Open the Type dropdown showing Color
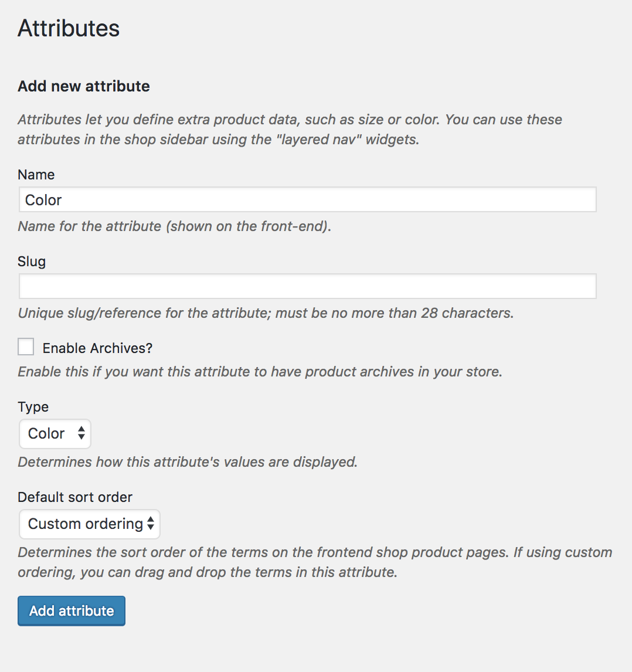632x672 pixels. click(55, 434)
